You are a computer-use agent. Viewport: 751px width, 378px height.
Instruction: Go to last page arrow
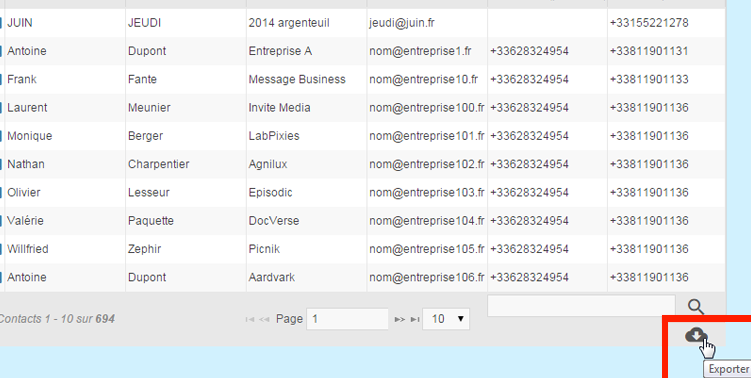tap(415, 320)
